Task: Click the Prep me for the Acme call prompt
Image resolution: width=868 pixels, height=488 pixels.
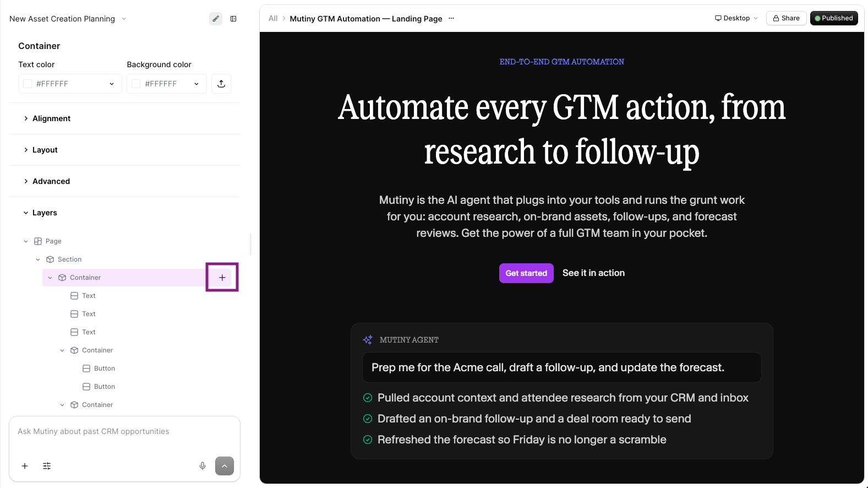Action: (562, 367)
